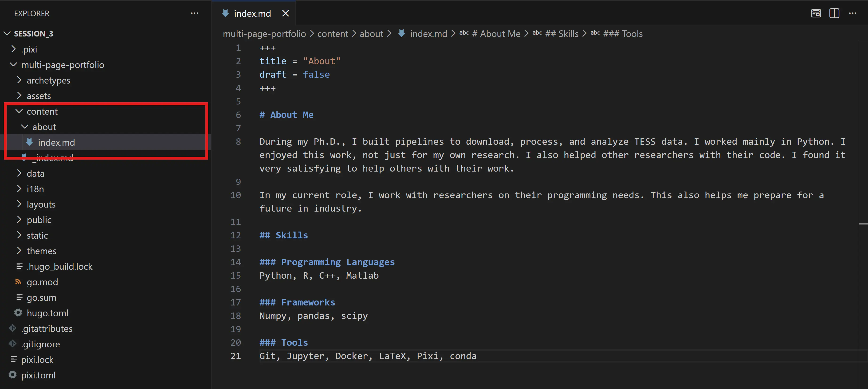The width and height of the screenshot is (868, 389).
Task: Collapse the content folder
Action: (x=19, y=111)
